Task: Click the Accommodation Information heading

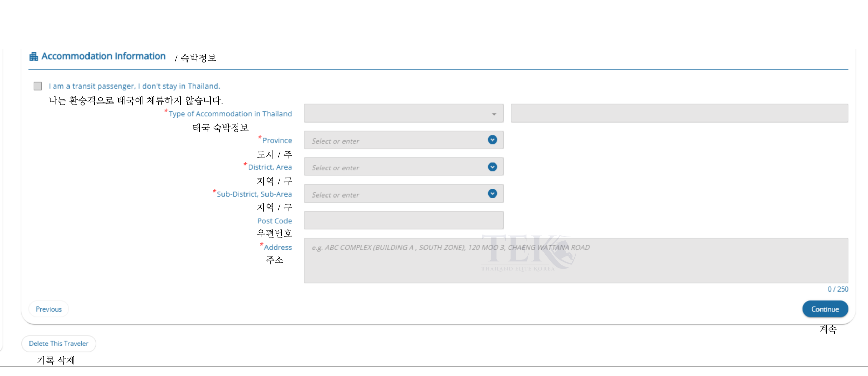Action: tap(103, 56)
